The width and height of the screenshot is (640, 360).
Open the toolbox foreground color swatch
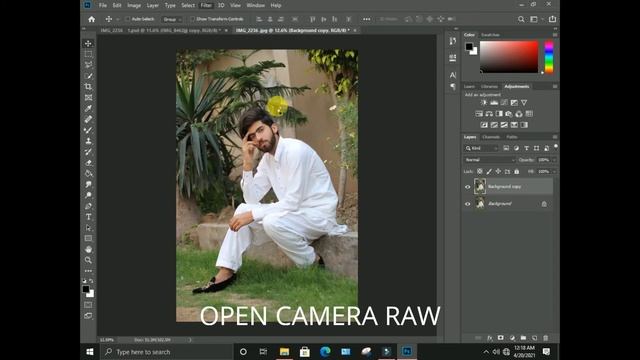pos(86,289)
